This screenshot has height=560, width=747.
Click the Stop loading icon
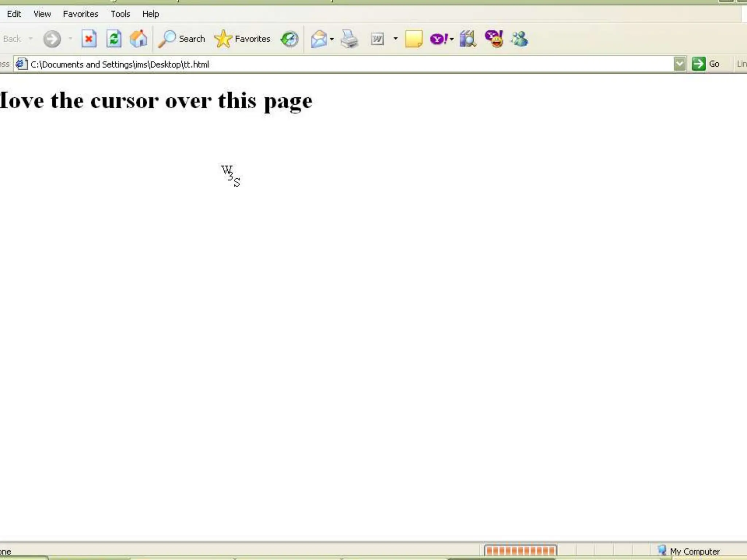coord(89,39)
